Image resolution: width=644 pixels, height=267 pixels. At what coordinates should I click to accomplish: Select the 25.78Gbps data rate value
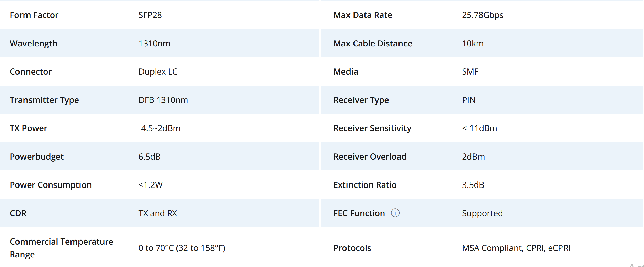[x=483, y=15]
